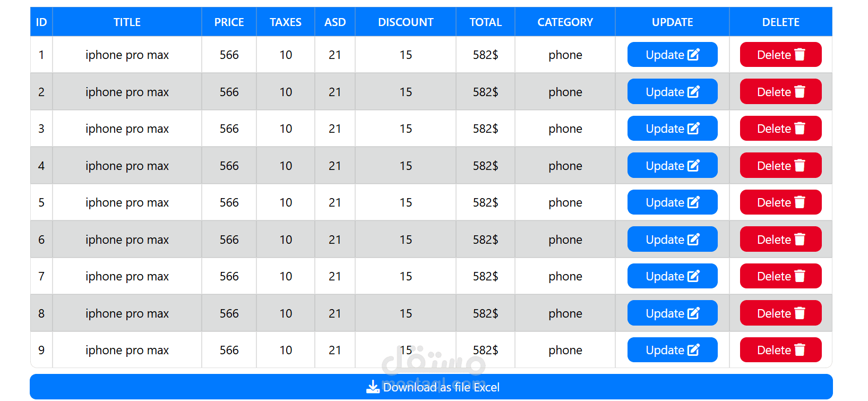Click the CATEGORY column header
This screenshot has height=401, width=868.
click(x=565, y=22)
